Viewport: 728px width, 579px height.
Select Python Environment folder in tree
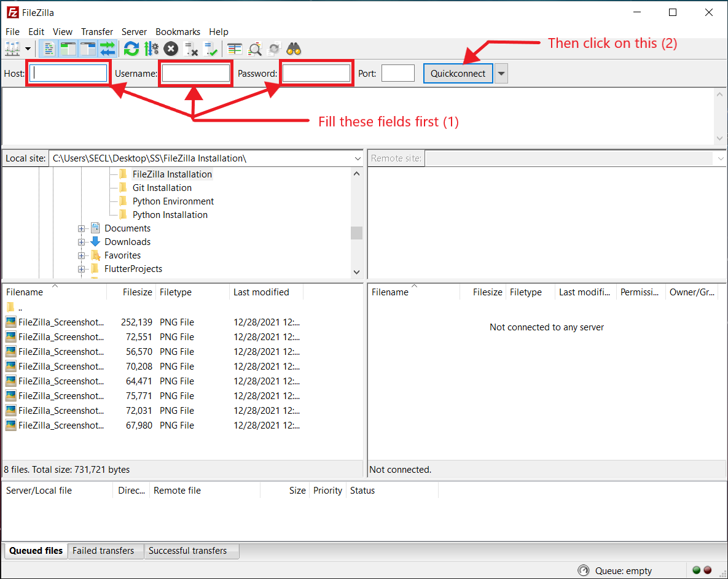pyautogui.click(x=173, y=201)
